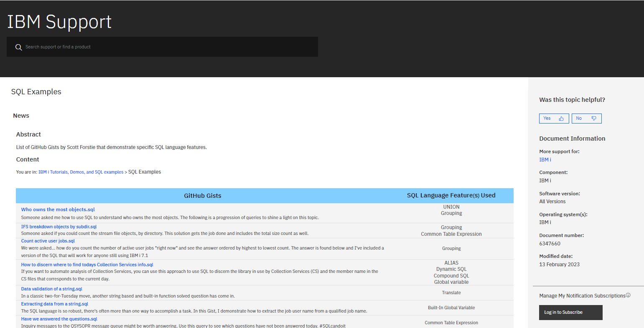
Task: Open How to discern where to find todays Collection Services info.sql
Action: pyautogui.click(x=87, y=265)
